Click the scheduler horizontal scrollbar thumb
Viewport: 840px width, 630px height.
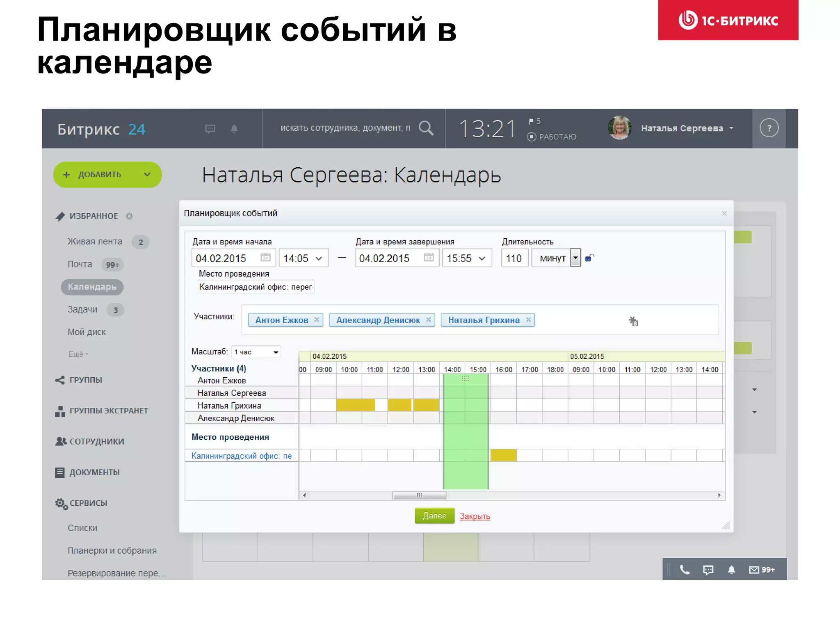pyautogui.click(x=419, y=495)
